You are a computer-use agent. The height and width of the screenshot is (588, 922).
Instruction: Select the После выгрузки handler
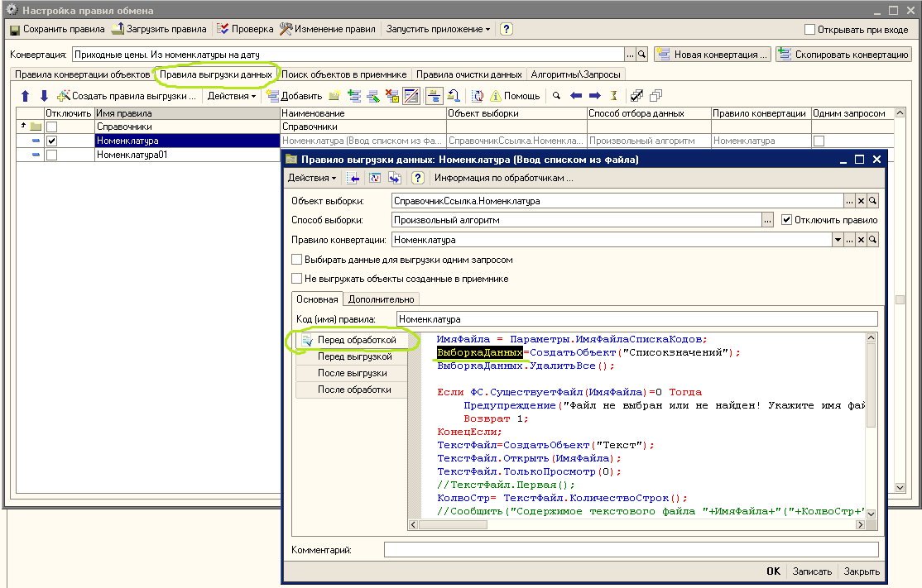pyautogui.click(x=352, y=373)
